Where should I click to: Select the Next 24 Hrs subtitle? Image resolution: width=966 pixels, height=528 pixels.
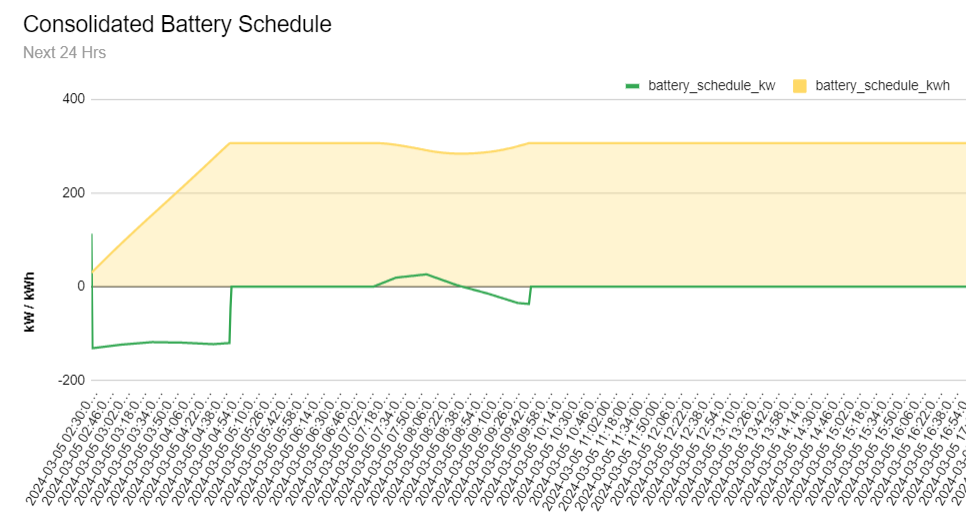[x=65, y=53]
